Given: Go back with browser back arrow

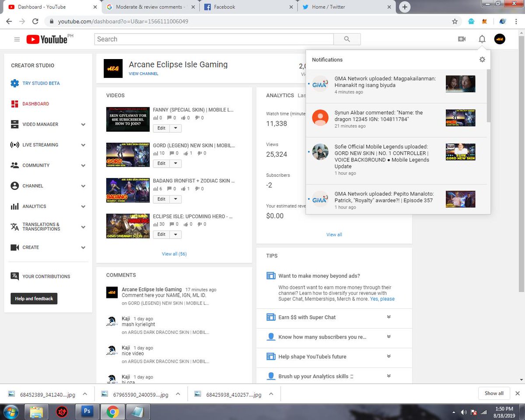Looking at the screenshot, I should coord(9,21).
